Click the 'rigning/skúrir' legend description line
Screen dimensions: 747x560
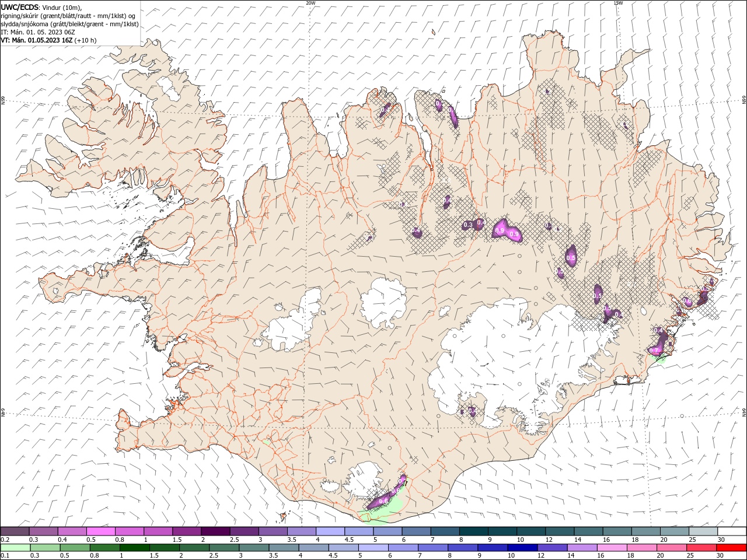[x=68, y=16]
